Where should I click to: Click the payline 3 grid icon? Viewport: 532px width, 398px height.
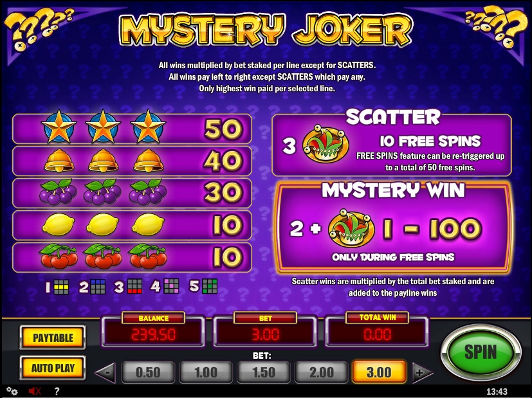(134, 287)
